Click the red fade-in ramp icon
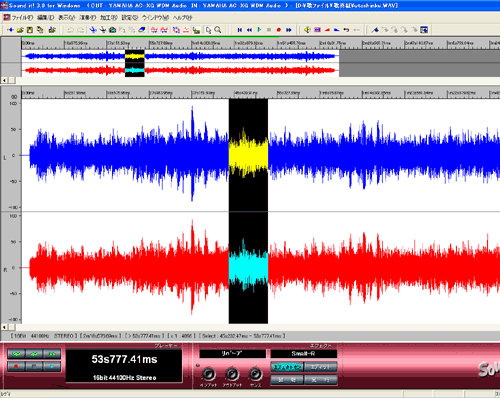The width and height of the screenshot is (500, 398). 327,30
